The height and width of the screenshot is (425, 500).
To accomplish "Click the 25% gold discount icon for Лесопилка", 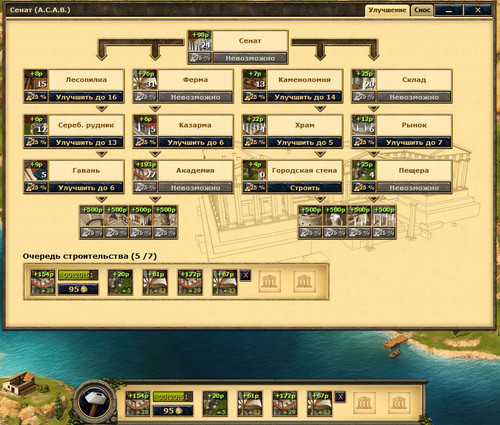I will [x=36, y=97].
